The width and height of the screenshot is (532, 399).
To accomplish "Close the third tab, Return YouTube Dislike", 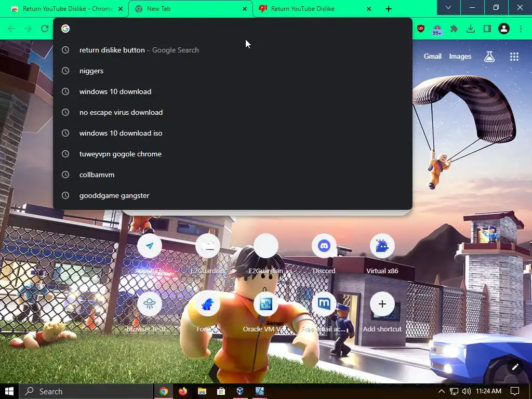I will 369,9.
